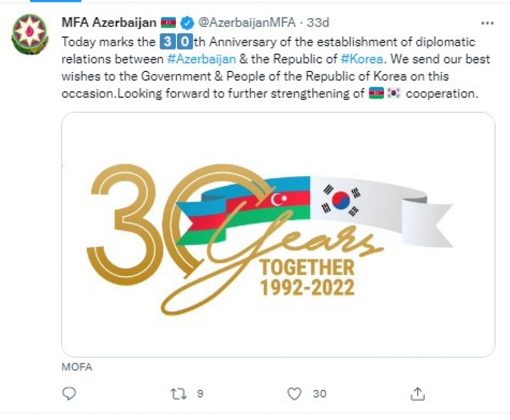Click the retweet count 9

click(x=200, y=393)
